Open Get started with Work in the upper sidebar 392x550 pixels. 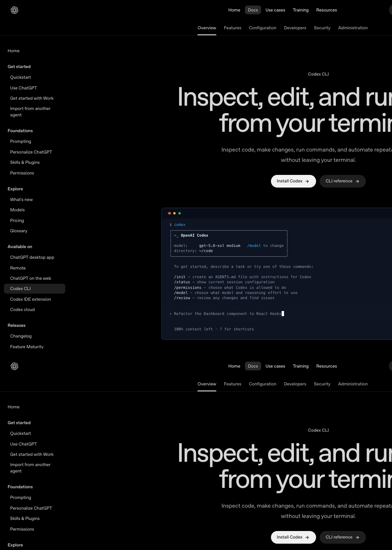click(x=32, y=98)
